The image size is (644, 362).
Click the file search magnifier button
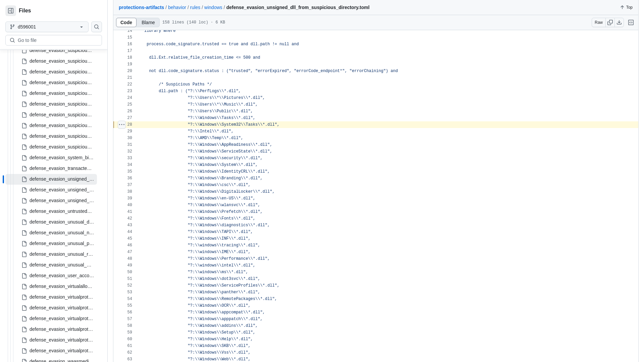pyautogui.click(x=97, y=27)
